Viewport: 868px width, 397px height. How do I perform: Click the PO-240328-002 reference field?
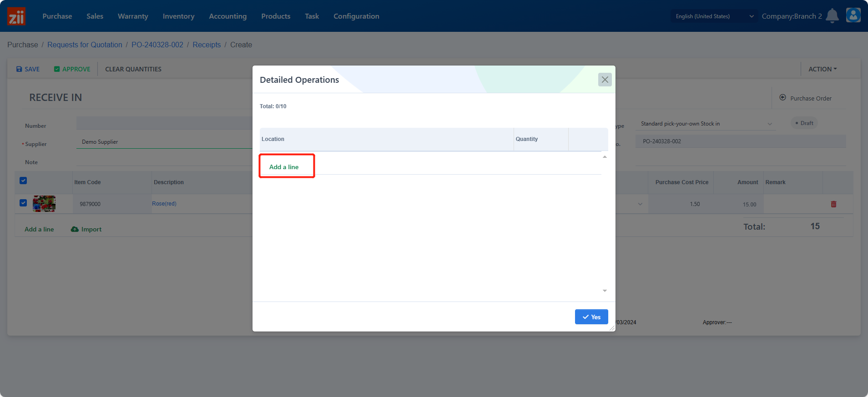pos(741,141)
